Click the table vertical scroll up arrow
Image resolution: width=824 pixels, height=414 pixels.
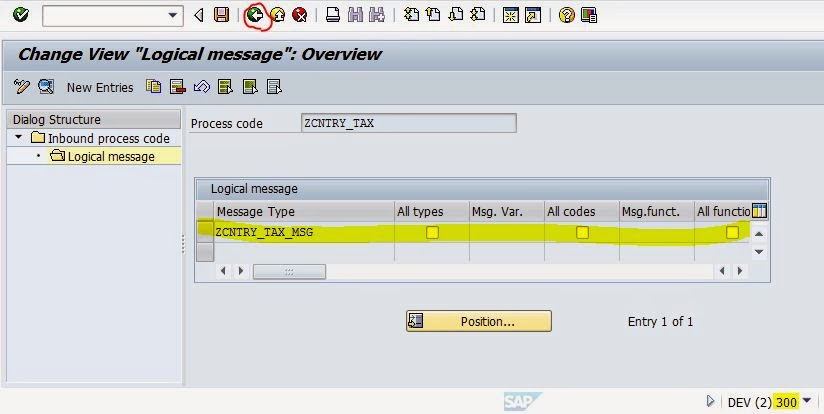coord(759,234)
